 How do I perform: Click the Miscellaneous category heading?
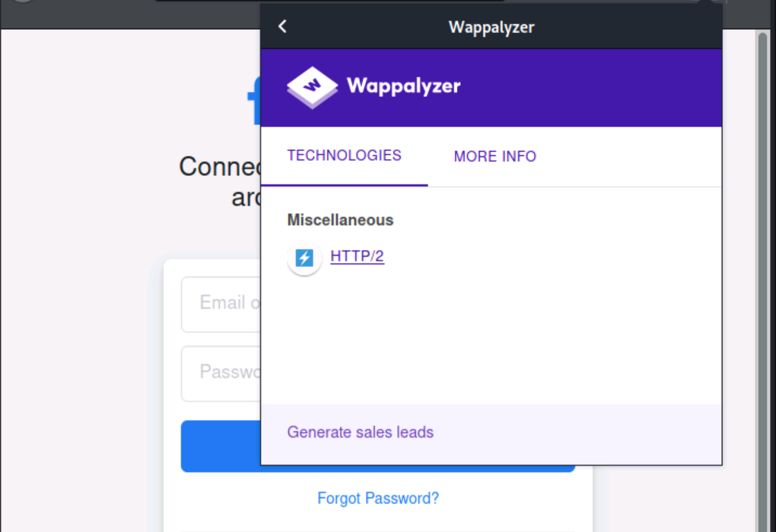tap(340, 220)
